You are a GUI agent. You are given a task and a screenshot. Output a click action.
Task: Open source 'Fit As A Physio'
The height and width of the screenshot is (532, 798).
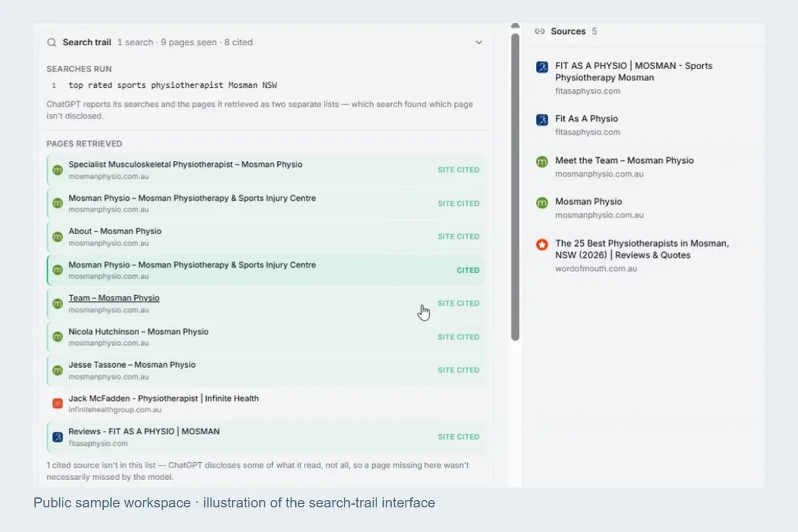(x=587, y=119)
